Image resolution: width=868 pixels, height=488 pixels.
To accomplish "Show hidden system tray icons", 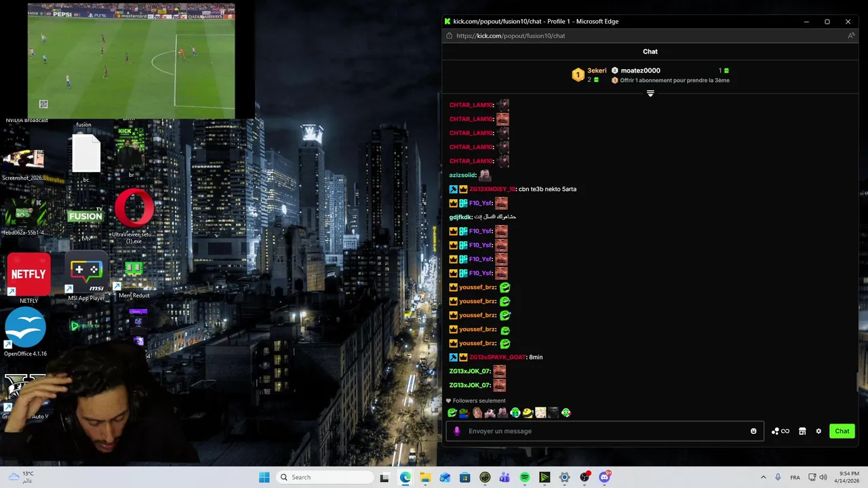I will [763, 477].
